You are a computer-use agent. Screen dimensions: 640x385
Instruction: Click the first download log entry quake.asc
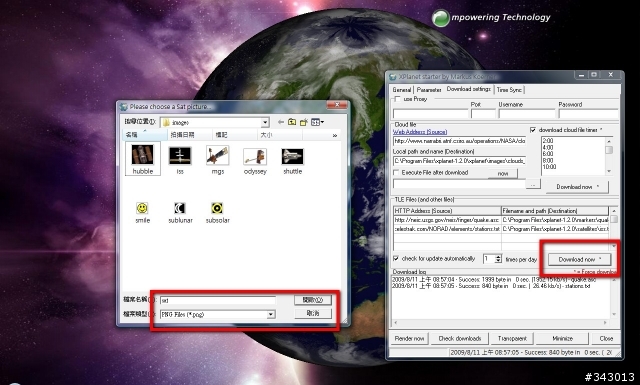coord(494,280)
